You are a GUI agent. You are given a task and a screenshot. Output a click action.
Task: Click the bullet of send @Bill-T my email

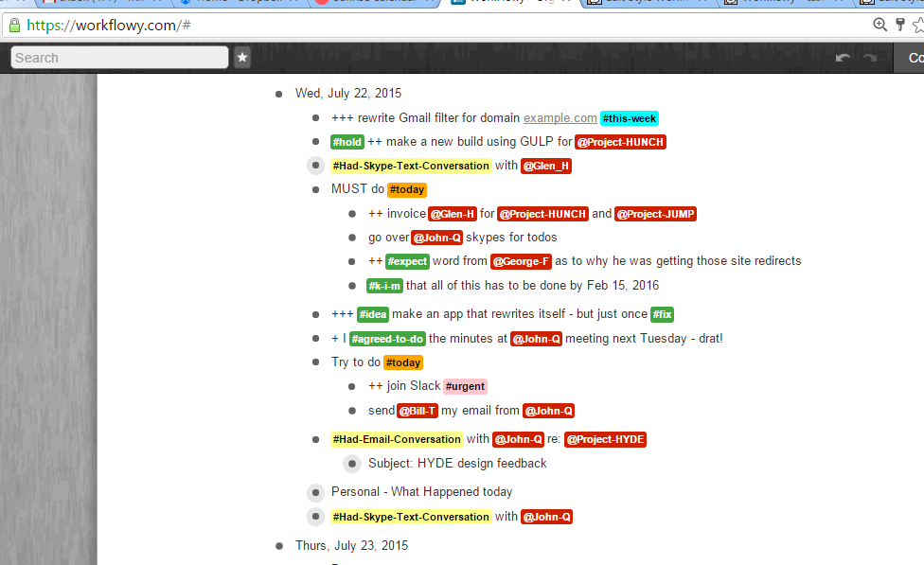(x=352, y=411)
